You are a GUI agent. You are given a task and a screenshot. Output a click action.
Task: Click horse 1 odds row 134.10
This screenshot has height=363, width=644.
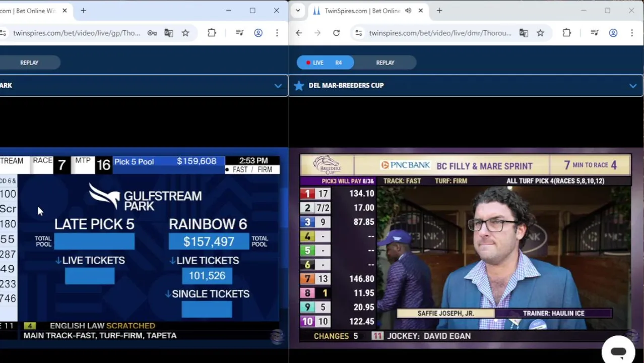(x=338, y=194)
